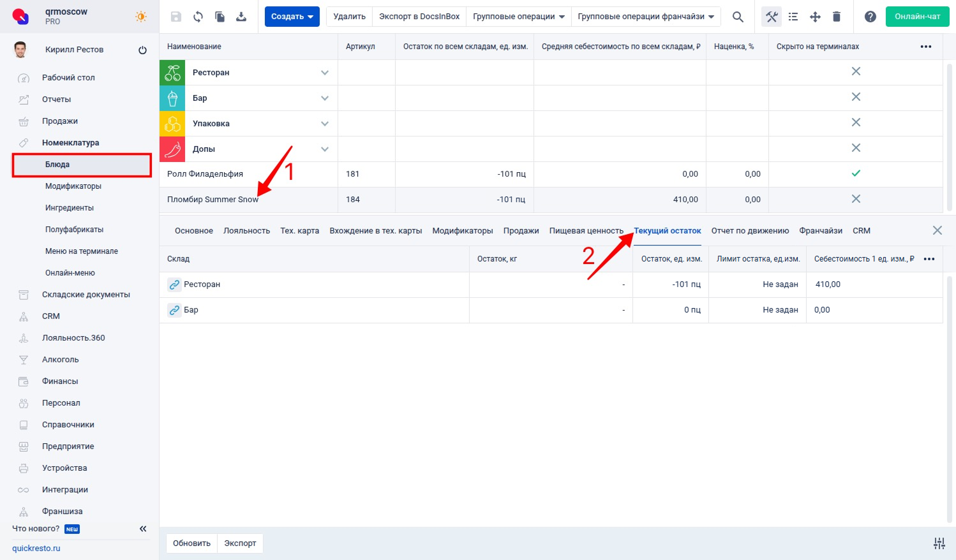Open the quickresto.ru link
The width and height of the screenshot is (956, 560).
click(36, 549)
